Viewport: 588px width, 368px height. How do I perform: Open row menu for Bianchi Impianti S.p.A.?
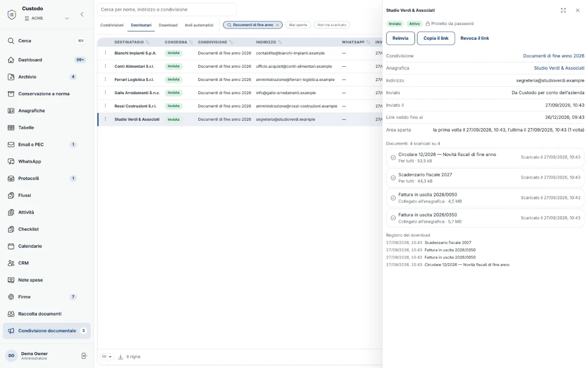click(x=105, y=53)
